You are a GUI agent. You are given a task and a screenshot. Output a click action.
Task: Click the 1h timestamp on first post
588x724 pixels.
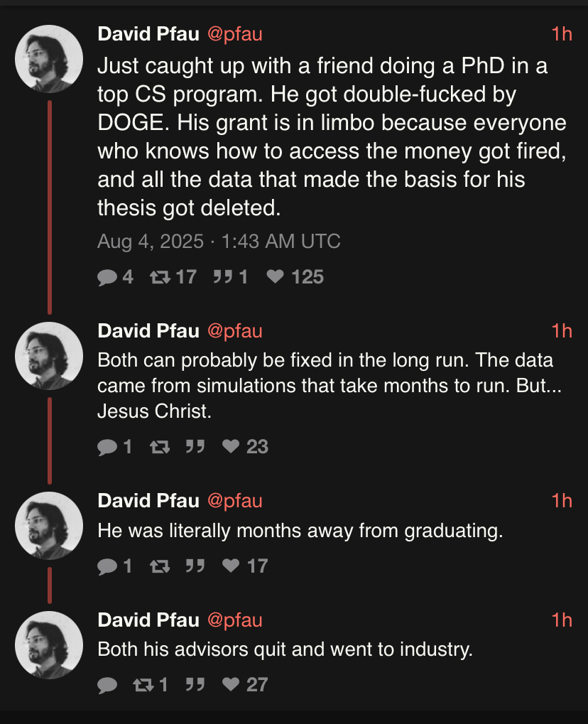[x=561, y=33]
